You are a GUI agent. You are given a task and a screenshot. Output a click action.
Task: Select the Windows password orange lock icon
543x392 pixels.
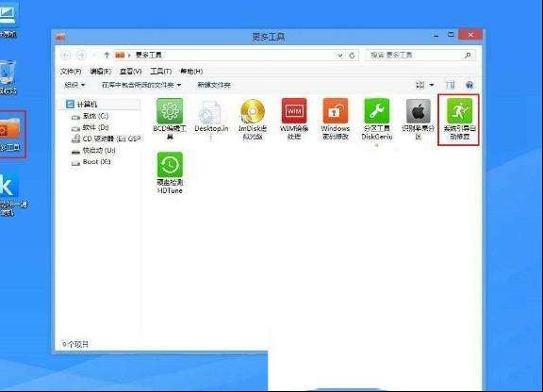click(336, 111)
